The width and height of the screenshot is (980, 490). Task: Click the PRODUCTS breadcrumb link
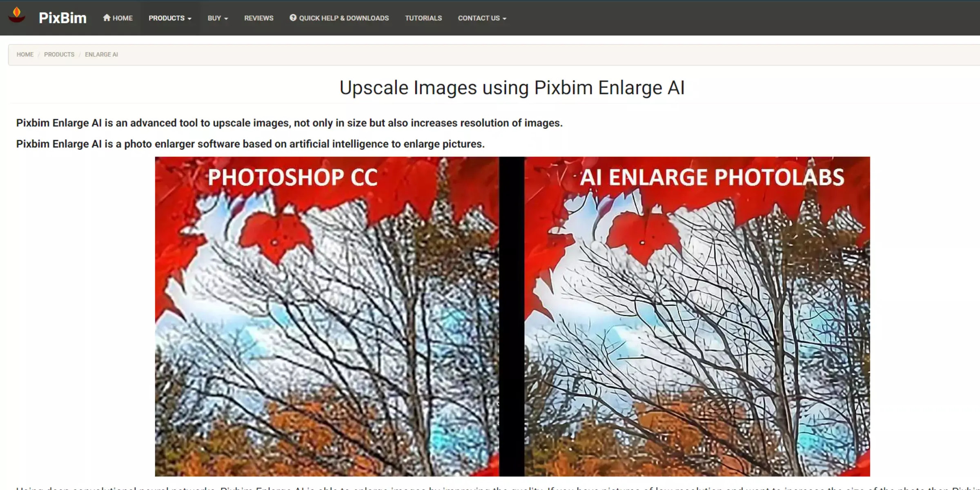pyautogui.click(x=59, y=54)
